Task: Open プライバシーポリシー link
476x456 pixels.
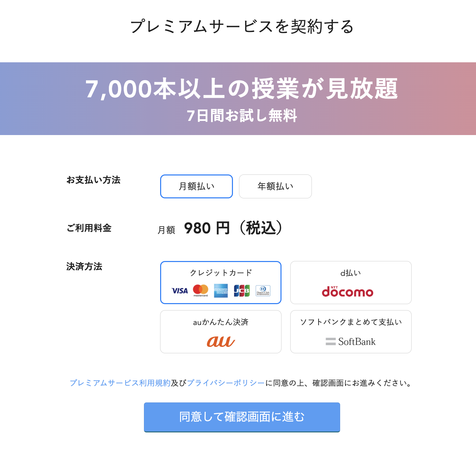Action: 226,383
